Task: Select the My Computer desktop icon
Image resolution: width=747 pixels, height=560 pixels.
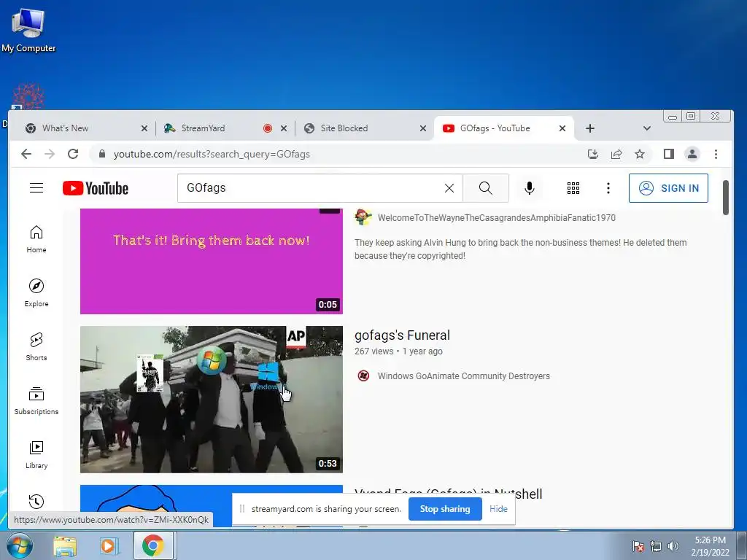Action: 28,29
